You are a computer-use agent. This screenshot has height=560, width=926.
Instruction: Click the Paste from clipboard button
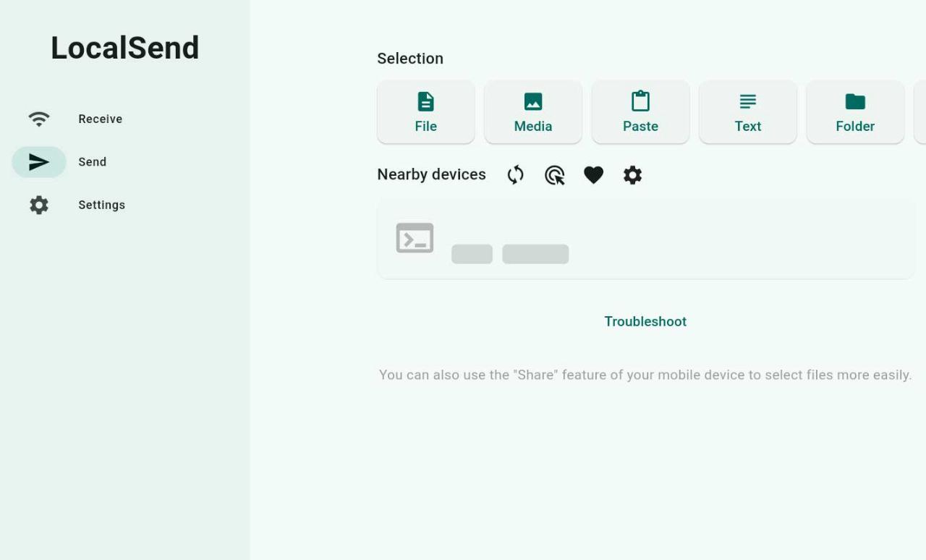click(x=640, y=112)
